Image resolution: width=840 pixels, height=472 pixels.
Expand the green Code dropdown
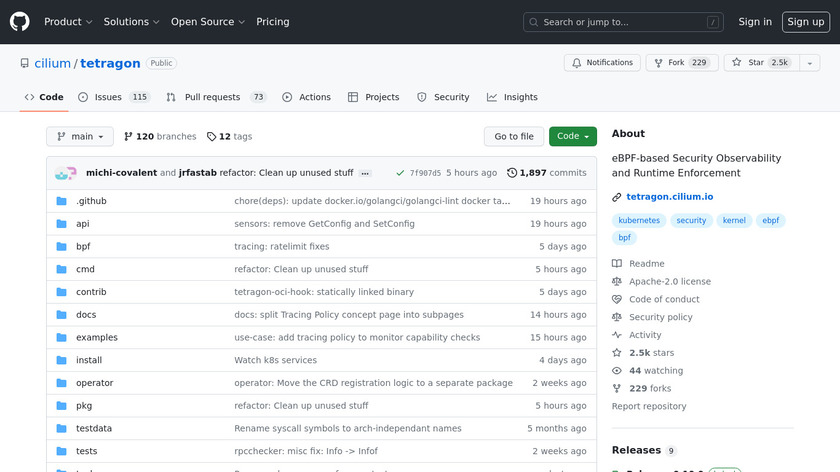572,136
